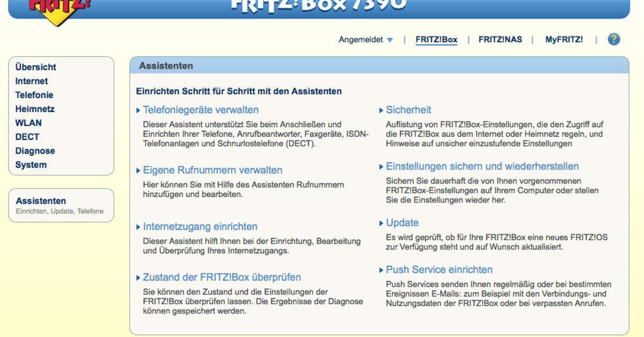644x337 pixels.
Task: Switch to FRITZ!NAS
Action: coord(499,39)
